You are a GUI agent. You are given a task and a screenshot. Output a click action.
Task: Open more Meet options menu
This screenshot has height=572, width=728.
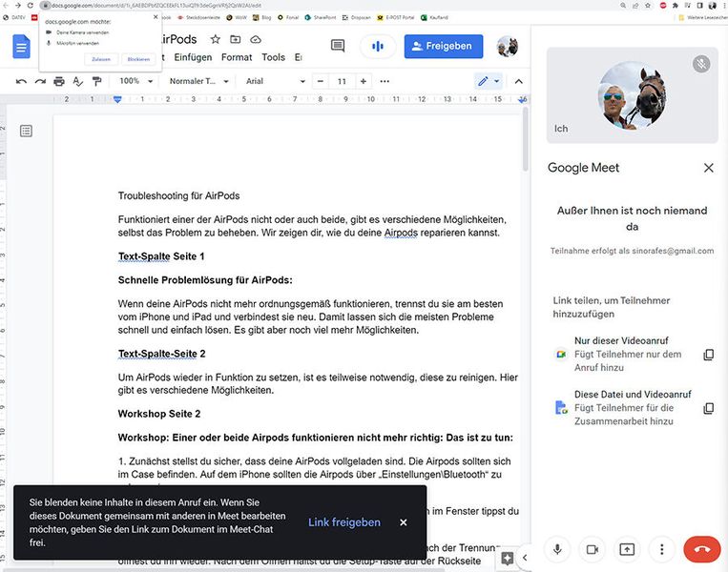(661, 549)
